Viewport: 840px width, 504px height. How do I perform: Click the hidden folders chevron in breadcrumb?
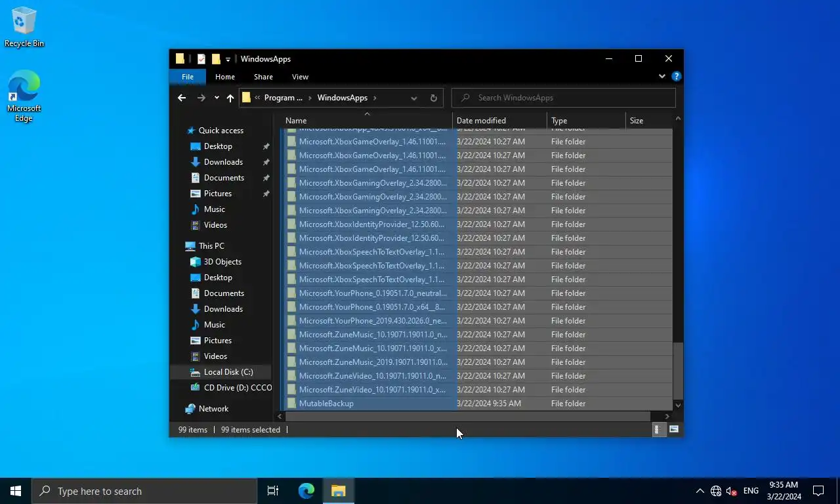pos(258,98)
